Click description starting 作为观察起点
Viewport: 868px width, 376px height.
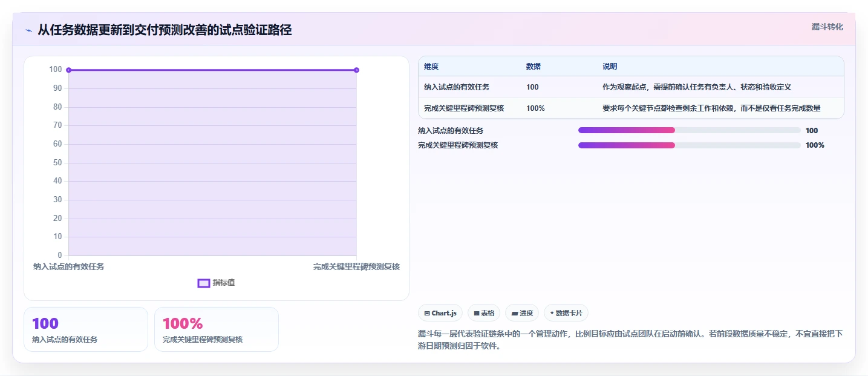[x=697, y=87]
